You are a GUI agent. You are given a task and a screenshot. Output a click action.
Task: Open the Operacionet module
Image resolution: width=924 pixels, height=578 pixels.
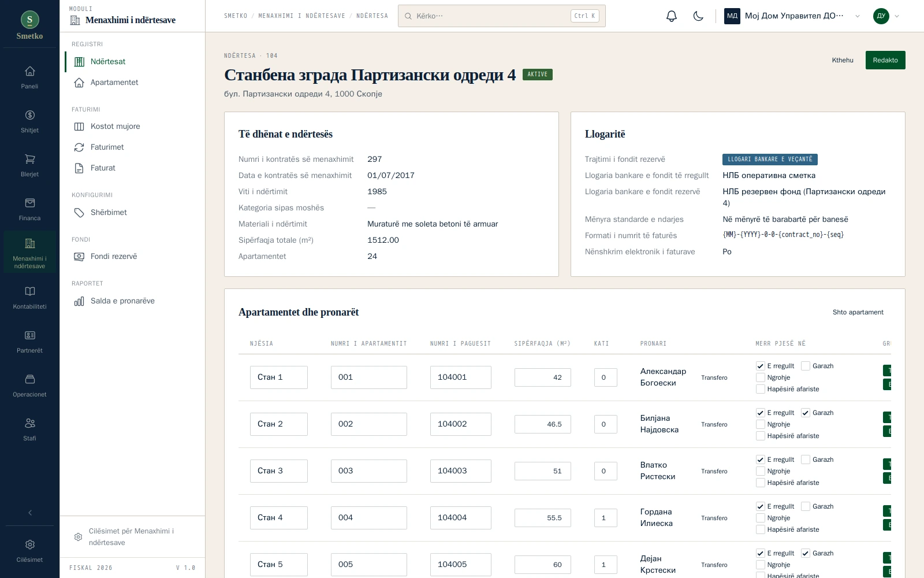(x=29, y=386)
